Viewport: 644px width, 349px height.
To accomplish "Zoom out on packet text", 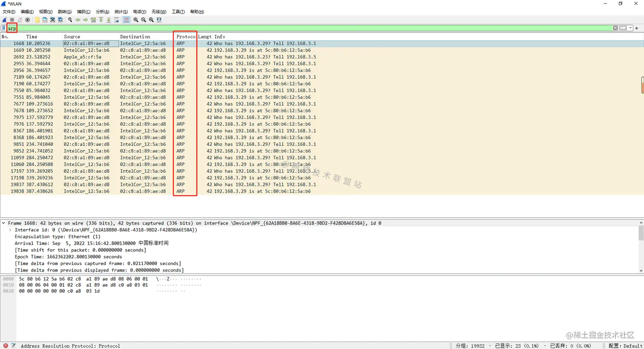I will 144,20.
